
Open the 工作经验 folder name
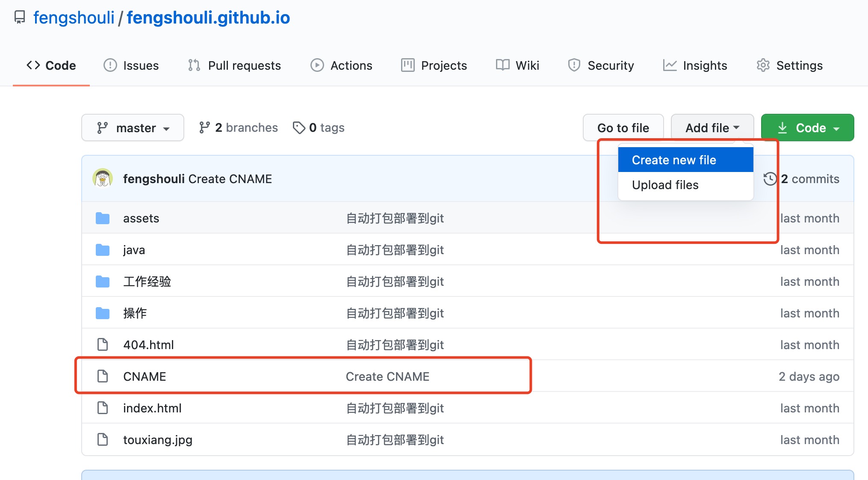click(x=147, y=281)
